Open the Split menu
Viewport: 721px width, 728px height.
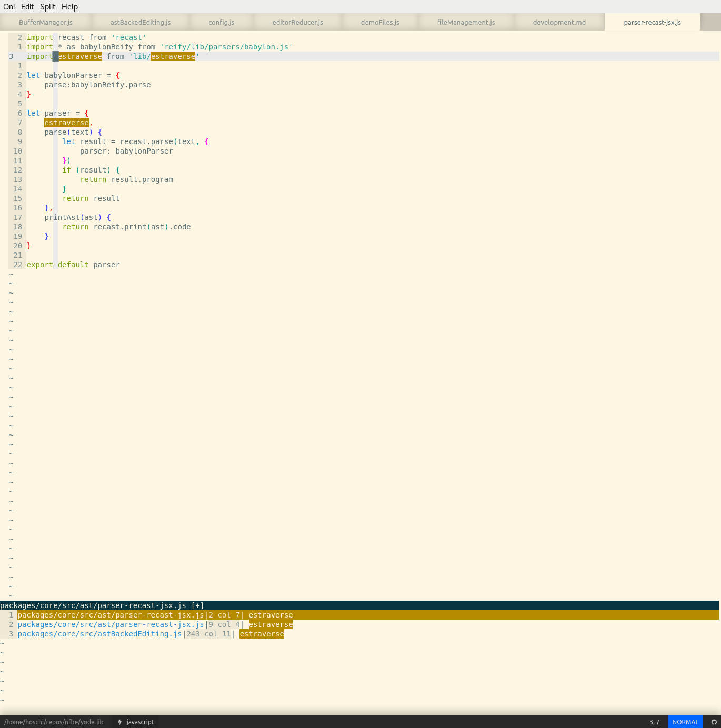click(x=47, y=7)
